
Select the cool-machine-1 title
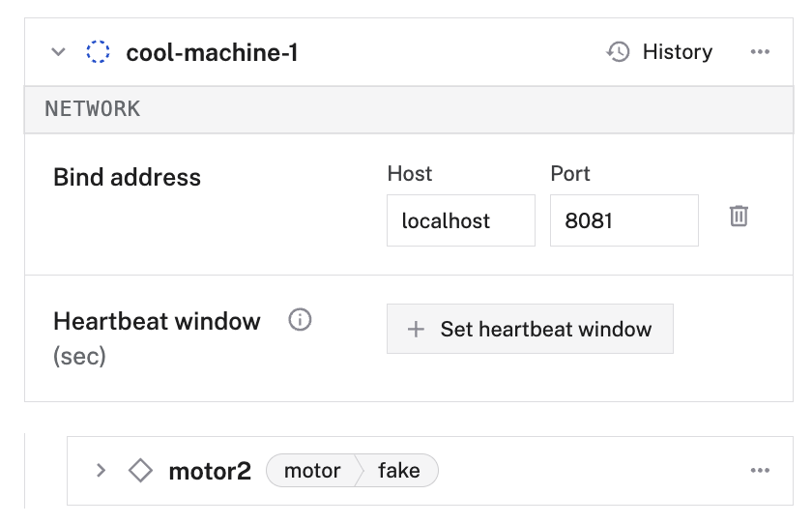(x=212, y=52)
